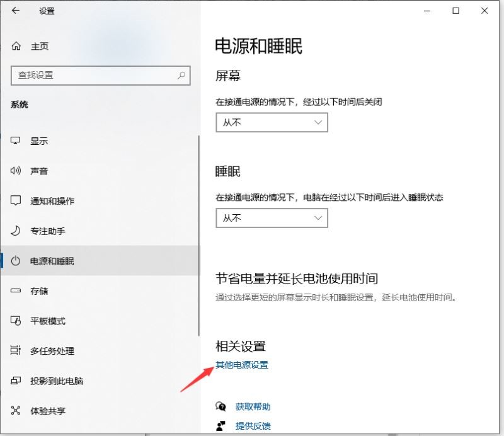504x436 pixels.
Task: Select Projecting to this PC (投影到此电脑)
Action: pos(15,381)
